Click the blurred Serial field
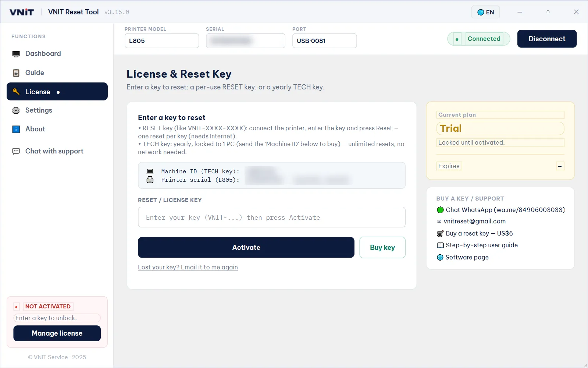 [x=246, y=41]
